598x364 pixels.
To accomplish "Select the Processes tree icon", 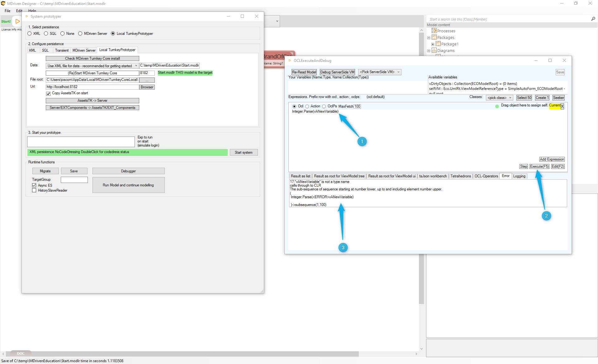I will tap(434, 31).
